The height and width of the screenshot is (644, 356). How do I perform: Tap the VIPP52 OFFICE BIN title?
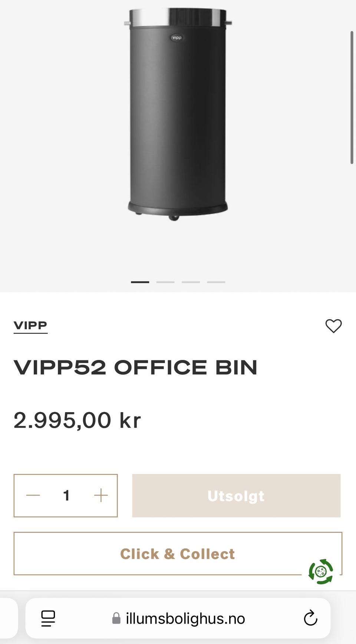[x=135, y=368]
